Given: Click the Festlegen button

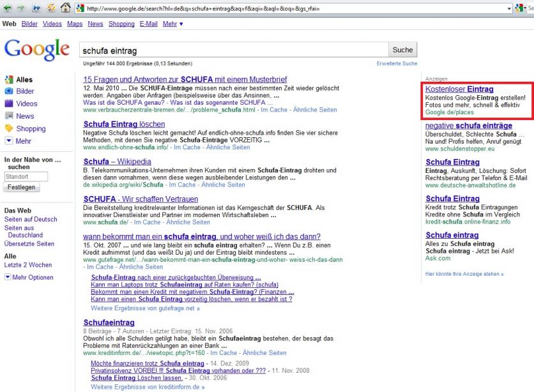Looking at the screenshot, I should pos(22,187).
